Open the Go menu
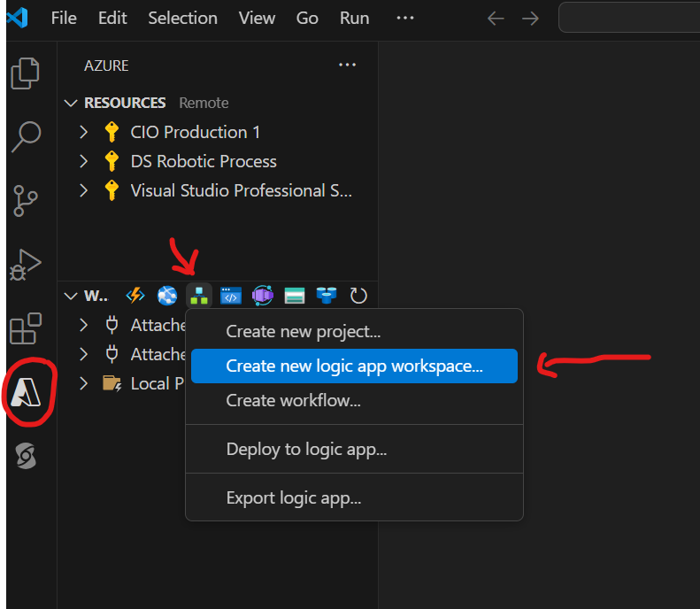700x609 pixels. tap(307, 19)
